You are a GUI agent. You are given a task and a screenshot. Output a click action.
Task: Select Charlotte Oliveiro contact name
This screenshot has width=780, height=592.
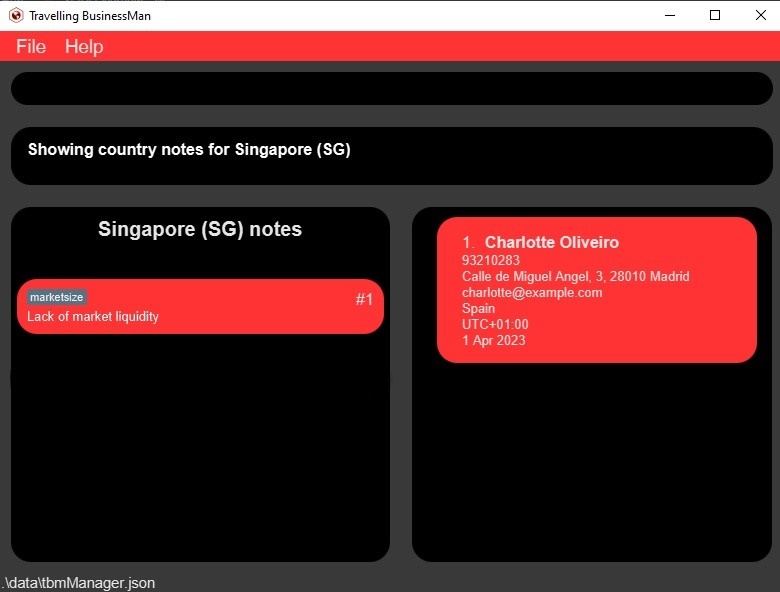click(x=552, y=242)
